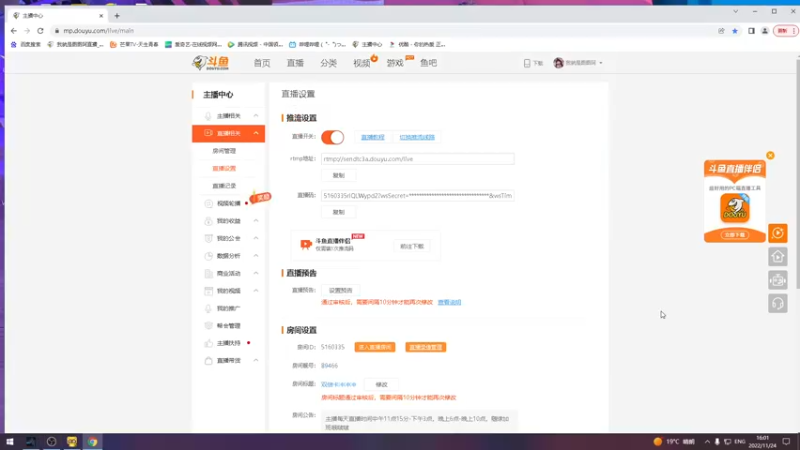The height and width of the screenshot is (450, 800).
Task: Click the money bag icon beside 我的收益
Action: pos(208,221)
